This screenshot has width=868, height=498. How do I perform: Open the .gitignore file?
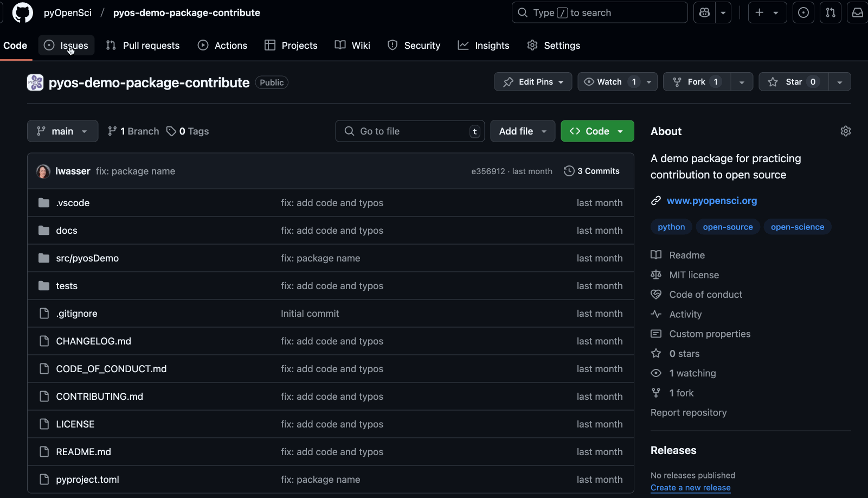click(x=76, y=314)
